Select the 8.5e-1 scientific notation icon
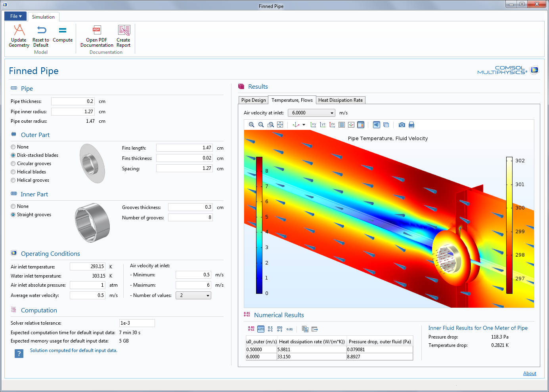The width and height of the screenshot is (549, 392). point(270,329)
